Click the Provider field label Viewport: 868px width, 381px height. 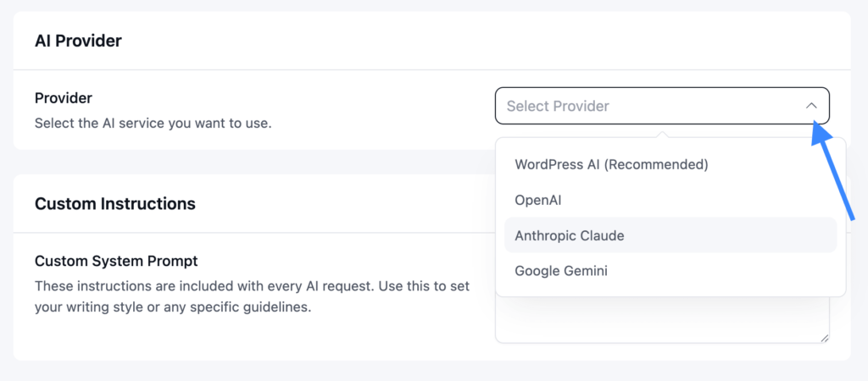pos(63,98)
